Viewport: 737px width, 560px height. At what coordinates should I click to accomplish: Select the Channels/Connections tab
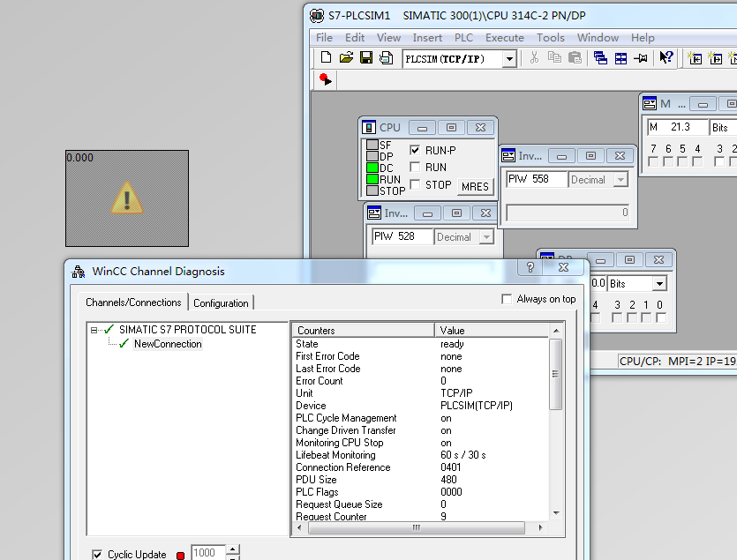click(x=133, y=302)
